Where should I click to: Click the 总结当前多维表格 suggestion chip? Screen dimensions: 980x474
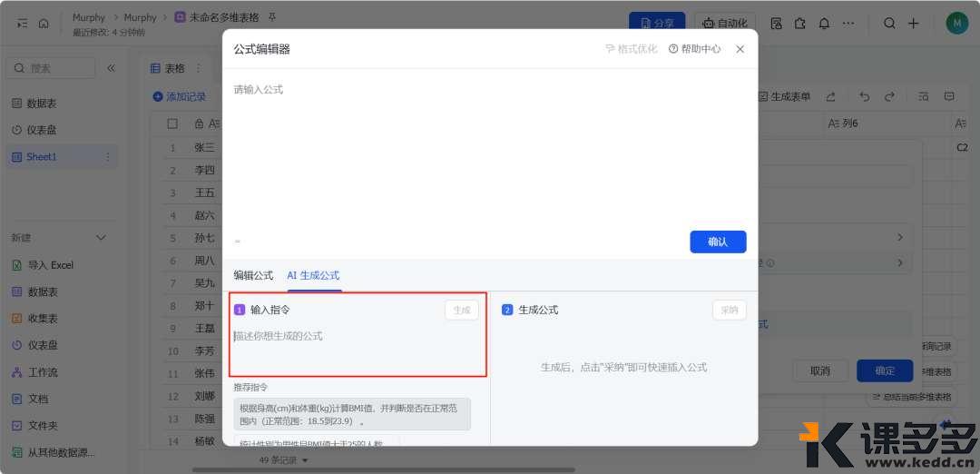(x=914, y=397)
